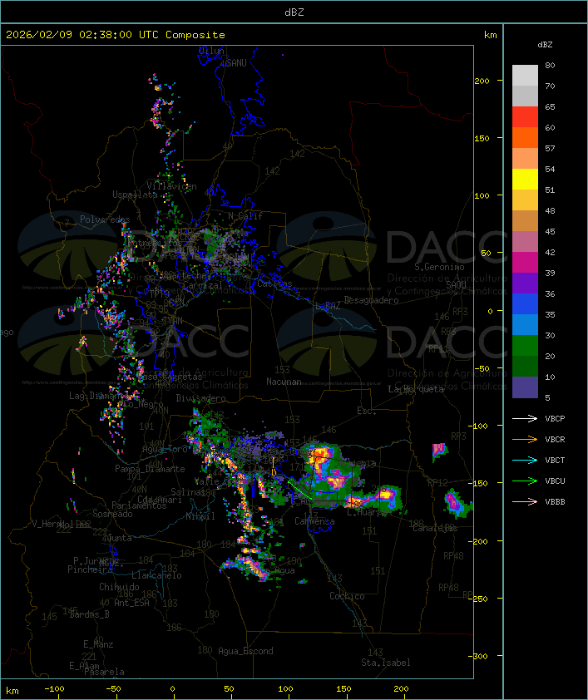Pick the dark orange 57-60 dBZ swatch
This screenshot has width=588, height=700.
(525, 137)
